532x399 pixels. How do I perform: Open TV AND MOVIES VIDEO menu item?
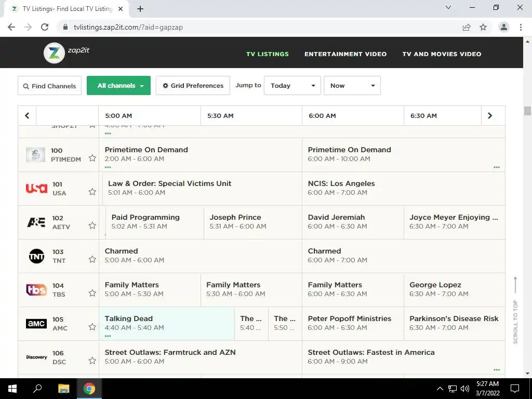coord(442,54)
